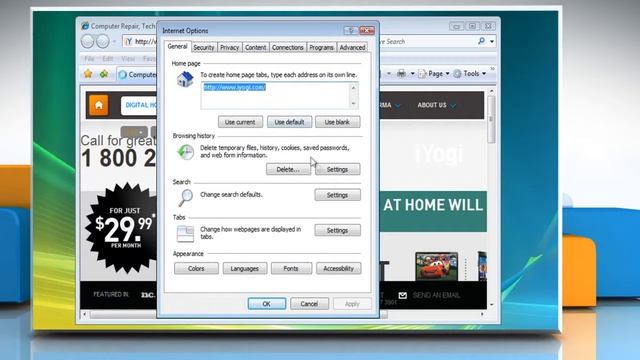The image size is (640, 360).
Task: Click the Help button in dialog title bar
Action: [x=350, y=31]
